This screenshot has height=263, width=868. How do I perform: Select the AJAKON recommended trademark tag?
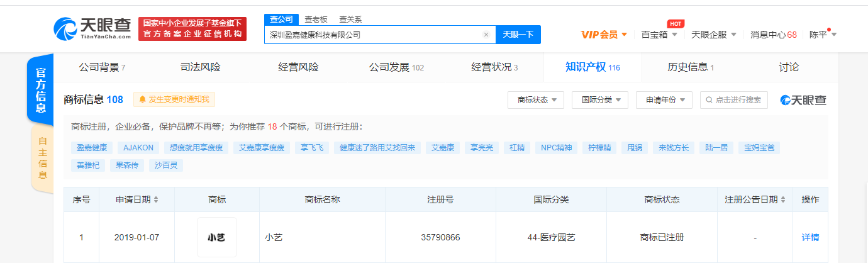(x=138, y=148)
